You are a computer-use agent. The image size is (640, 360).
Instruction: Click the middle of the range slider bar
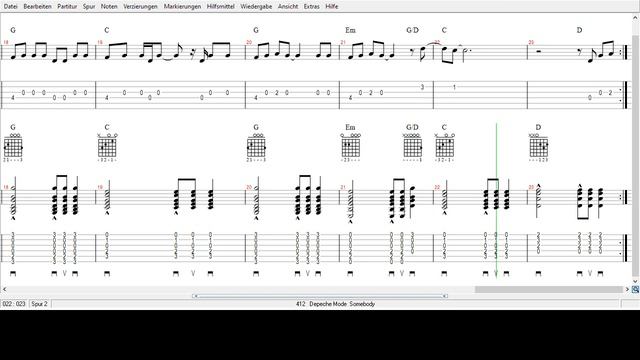tap(320, 296)
